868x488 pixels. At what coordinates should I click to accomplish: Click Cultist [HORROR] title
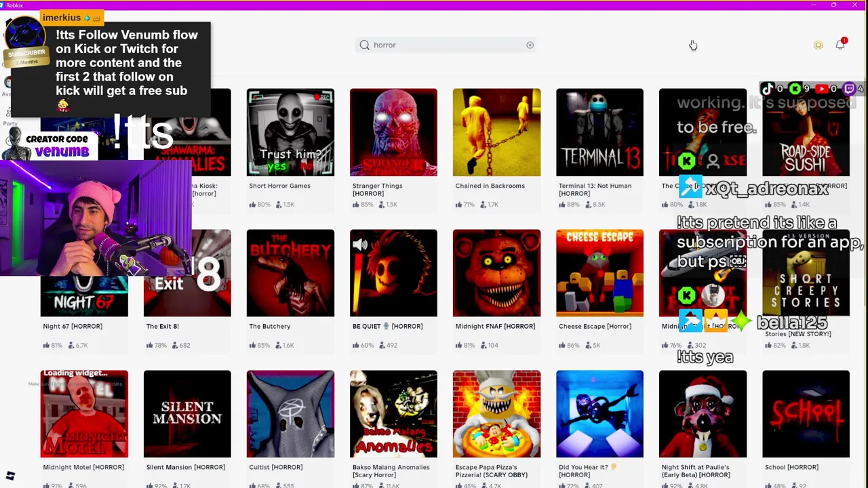coord(275,467)
